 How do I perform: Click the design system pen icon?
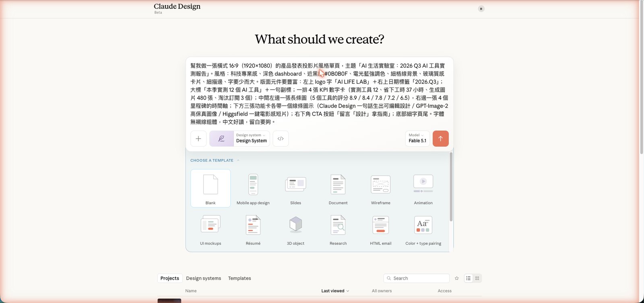coord(221,139)
